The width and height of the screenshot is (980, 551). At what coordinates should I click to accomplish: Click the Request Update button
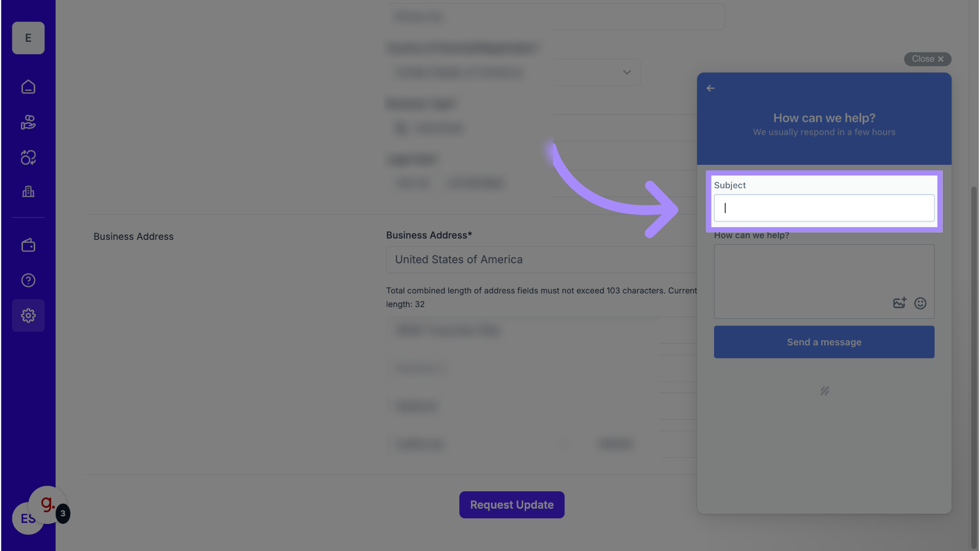point(511,505)
